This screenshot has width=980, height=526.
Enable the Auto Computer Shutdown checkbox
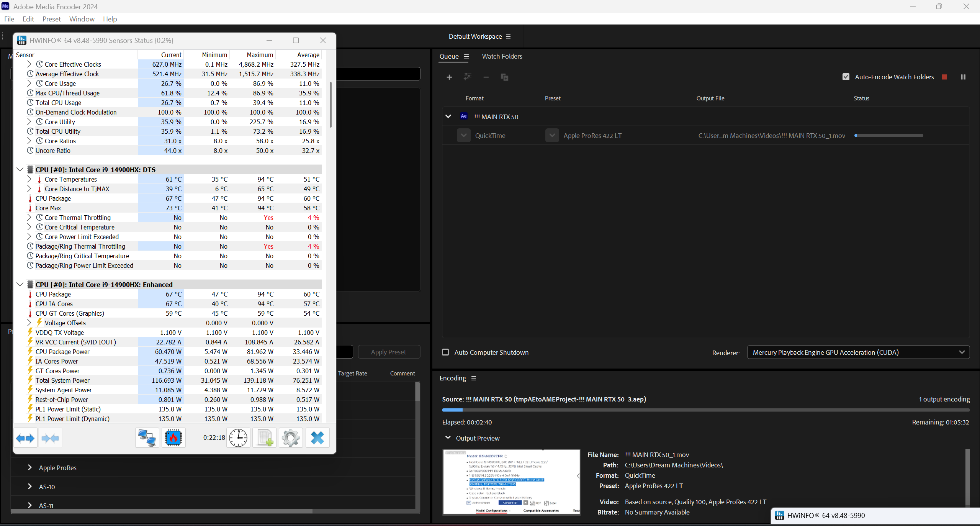point(445,352)
